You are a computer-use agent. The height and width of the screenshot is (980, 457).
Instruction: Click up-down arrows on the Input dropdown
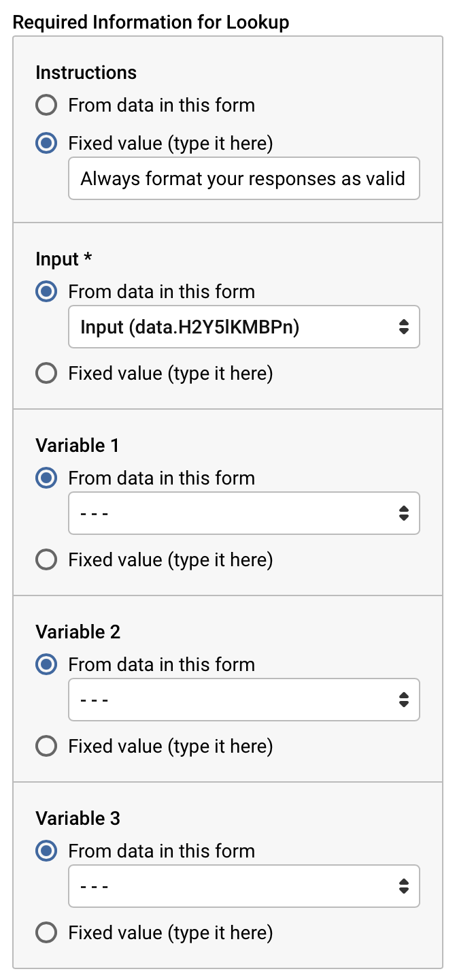point(404,327)
